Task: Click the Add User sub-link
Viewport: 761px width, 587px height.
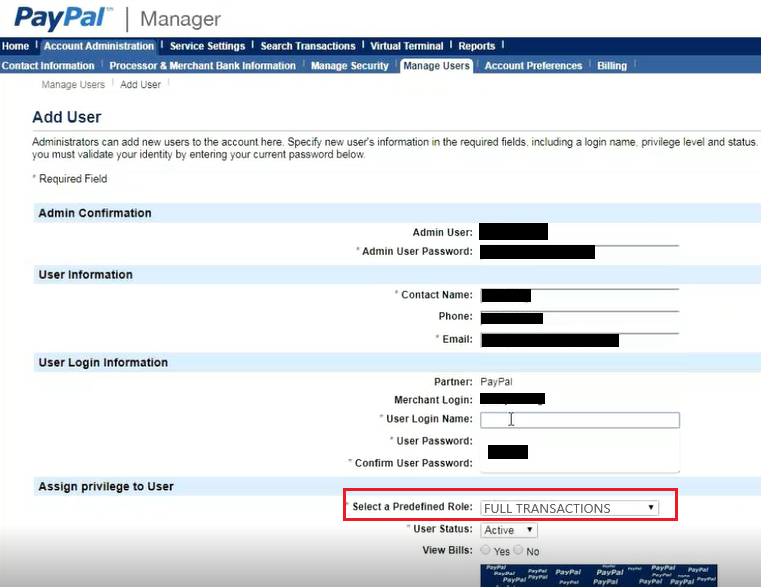Action: 140,84
